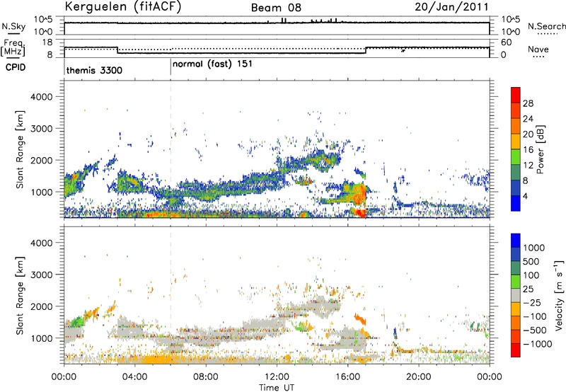Select the '24' label on Power color bar
This screenshot has width=566, height=392.
528,119
